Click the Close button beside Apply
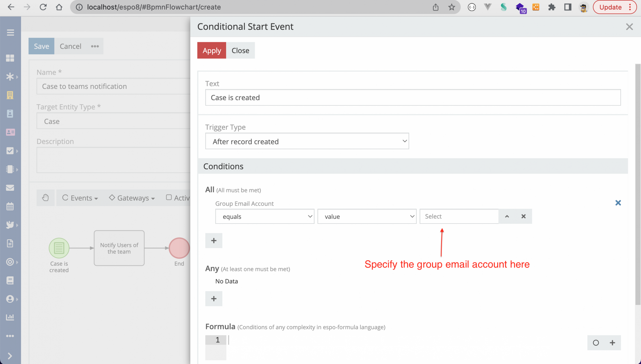The image size is (641, 364). pyautogui.click(x=240, y=50)
